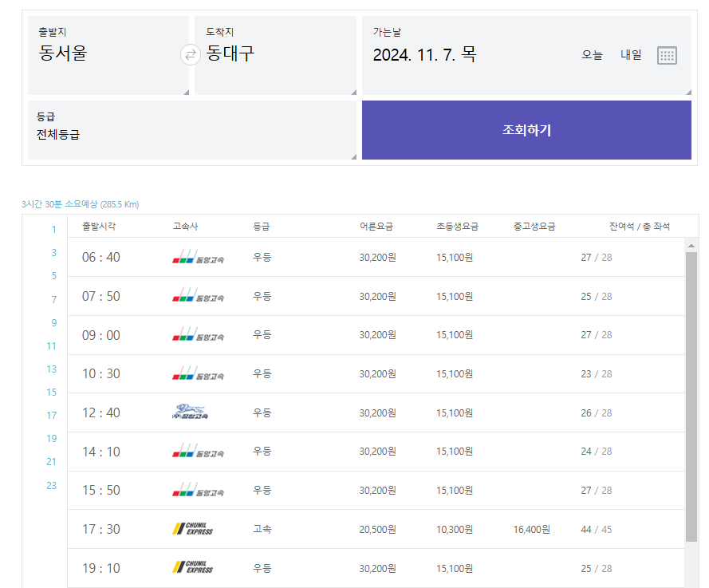Jump to hour 9 in time index
Image resolution: width=709 pixels, height=588 pixels.
click(x=53, y=322)
